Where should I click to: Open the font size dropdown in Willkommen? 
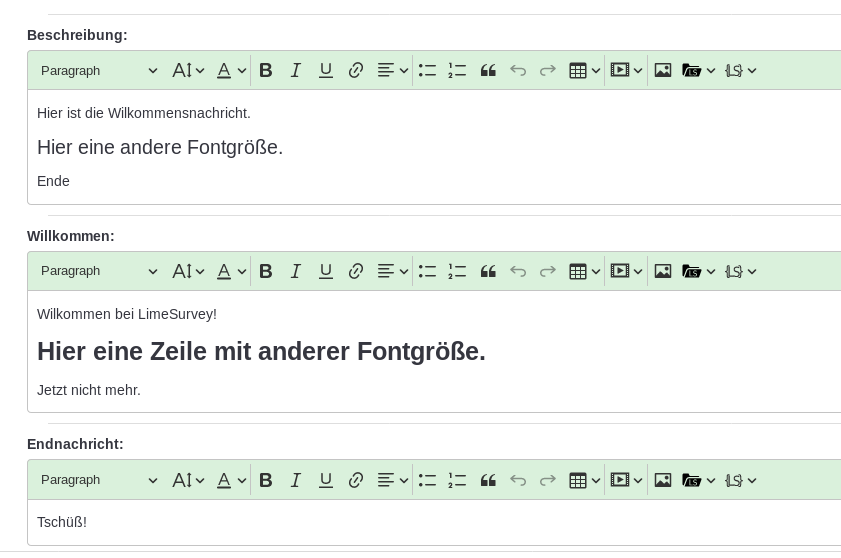coord(188,271)
